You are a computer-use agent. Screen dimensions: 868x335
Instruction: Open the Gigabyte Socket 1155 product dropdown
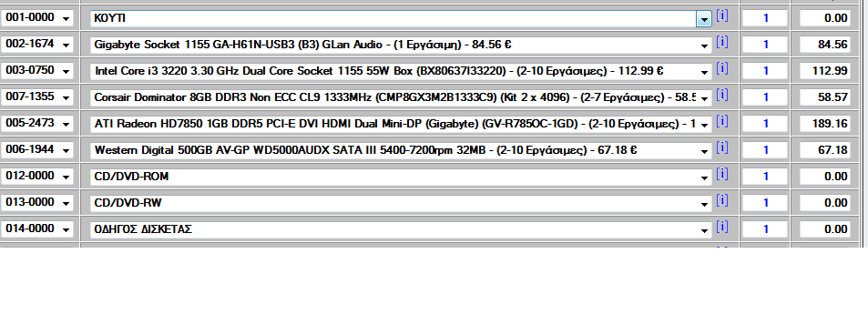[704, 46]
